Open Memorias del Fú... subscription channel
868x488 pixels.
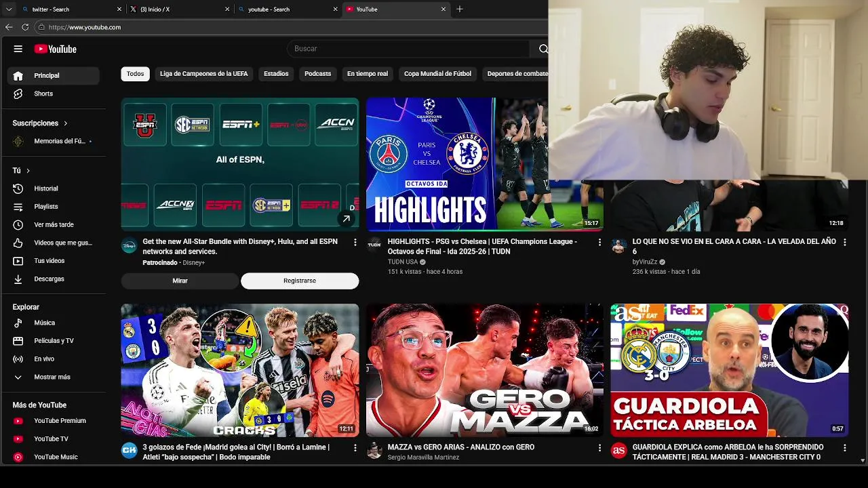point(53,141)
